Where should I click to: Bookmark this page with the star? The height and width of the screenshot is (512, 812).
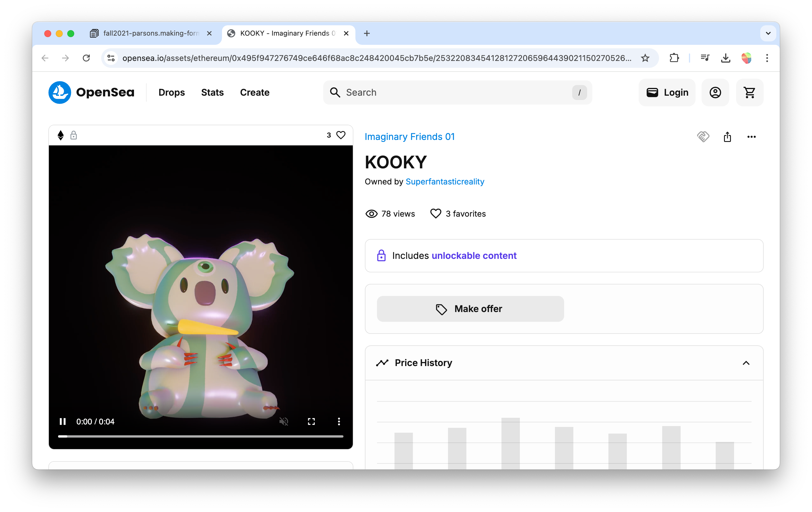pyautogui.click(x=645, y=58)
